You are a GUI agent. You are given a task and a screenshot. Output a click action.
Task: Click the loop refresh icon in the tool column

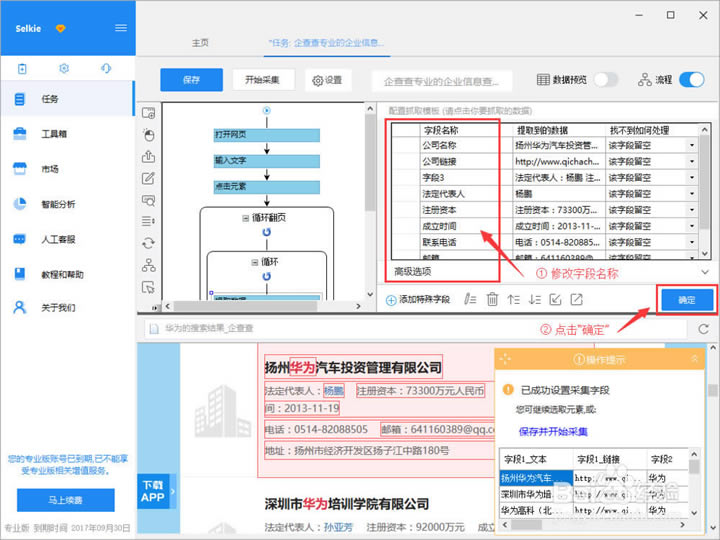point(149,243)
